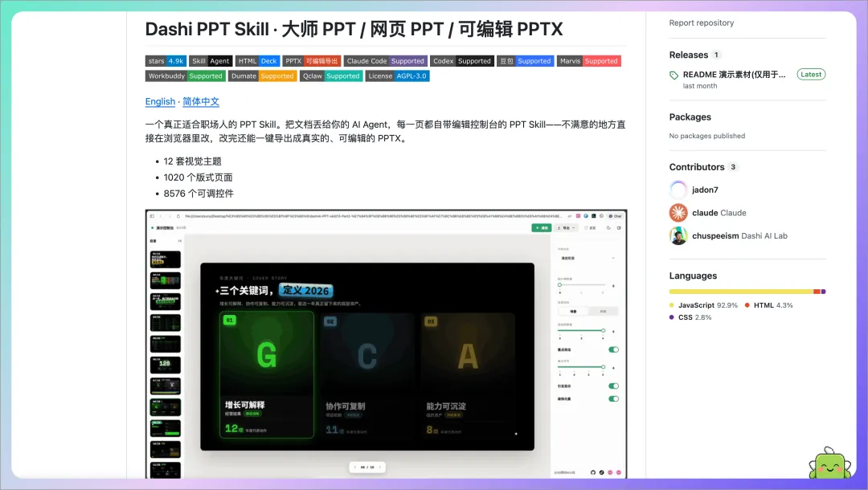Click the Latest release label
868x490 pixels.
click(x=811, y=75)
